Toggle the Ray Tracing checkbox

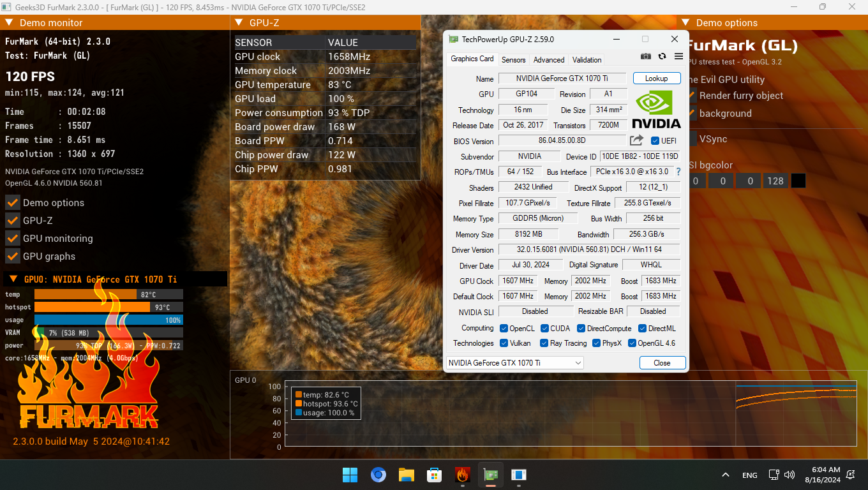pos(544,343)
